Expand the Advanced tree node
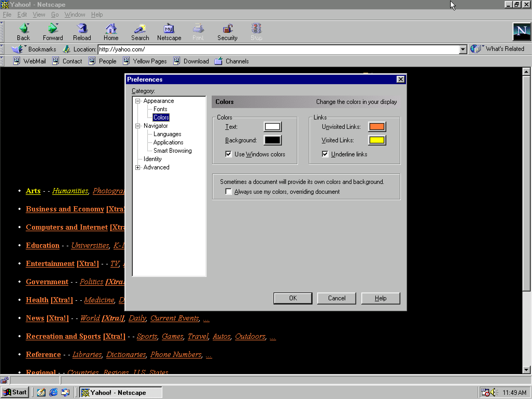This screenshot has width=532, height=399. coord(138,168)
